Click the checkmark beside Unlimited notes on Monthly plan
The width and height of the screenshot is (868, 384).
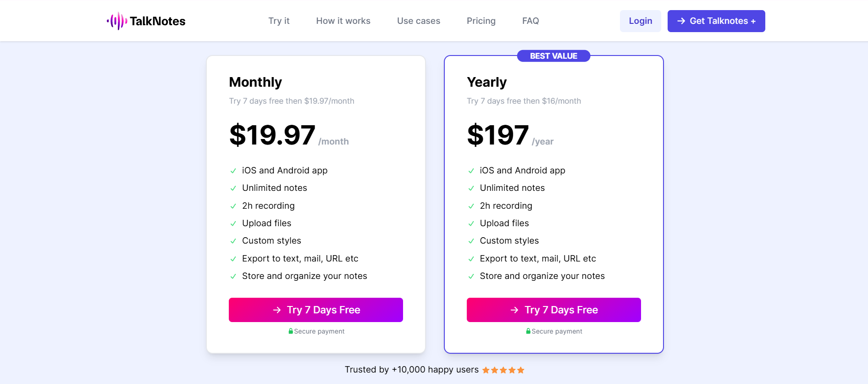click(232, 188)
